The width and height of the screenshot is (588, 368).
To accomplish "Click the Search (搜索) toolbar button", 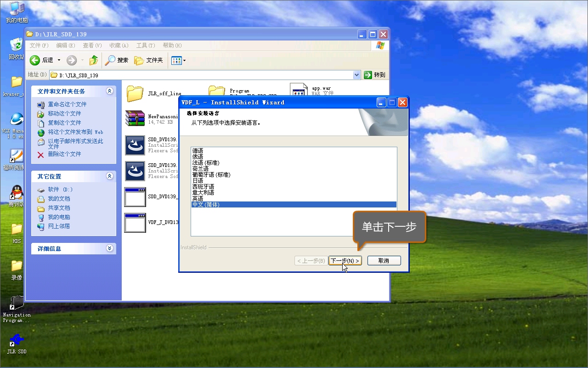I will click(x=117, y=60).
